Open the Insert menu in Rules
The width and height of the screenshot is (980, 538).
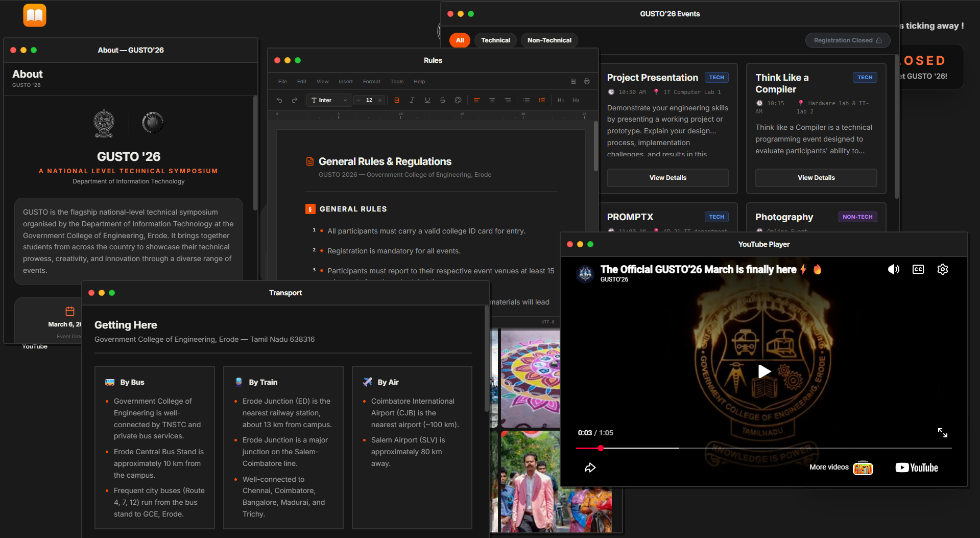(346, 82)
